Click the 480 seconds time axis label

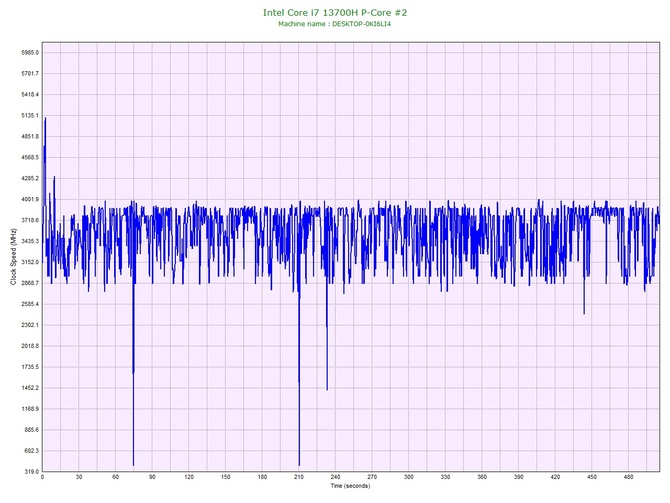point(629,477)
